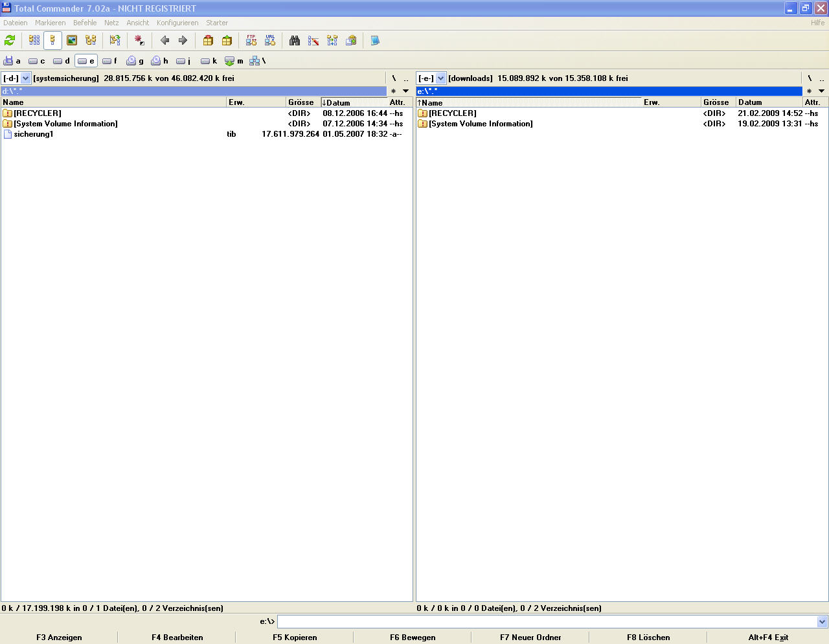Click F6 Bewegen button
The image size is (829, 644).
(x=413, y=637)
